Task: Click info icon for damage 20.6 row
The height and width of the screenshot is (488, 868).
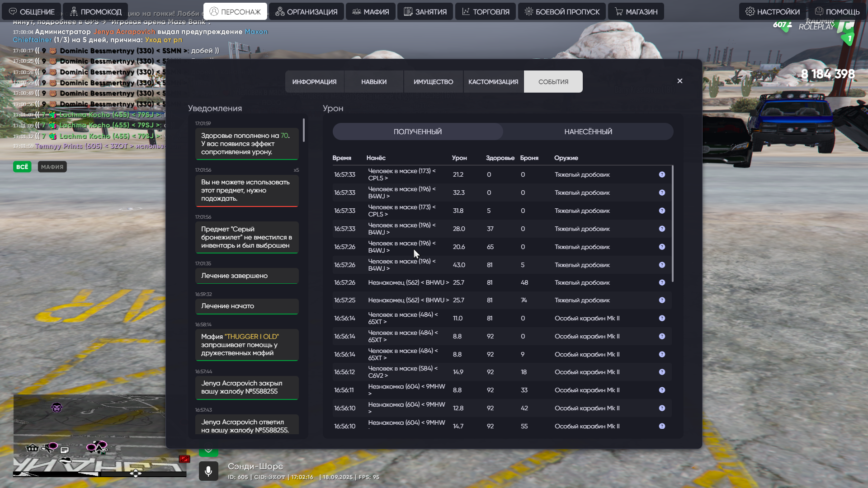Action: 662,247
